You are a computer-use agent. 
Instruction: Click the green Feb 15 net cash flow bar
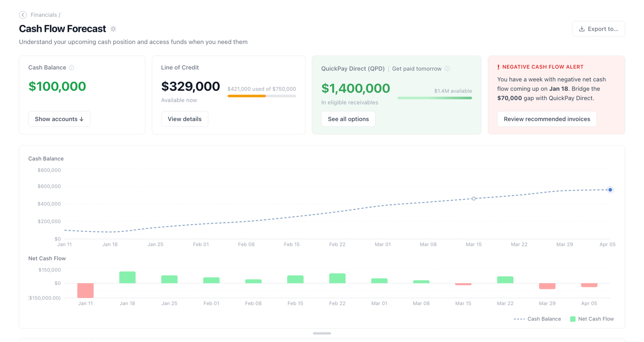pos(295,279)
